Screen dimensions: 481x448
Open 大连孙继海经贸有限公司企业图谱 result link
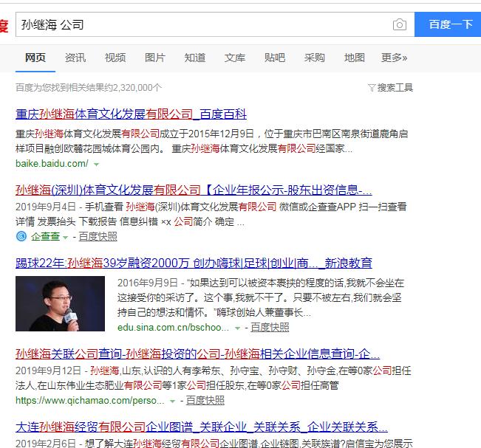tap(202, 427)
